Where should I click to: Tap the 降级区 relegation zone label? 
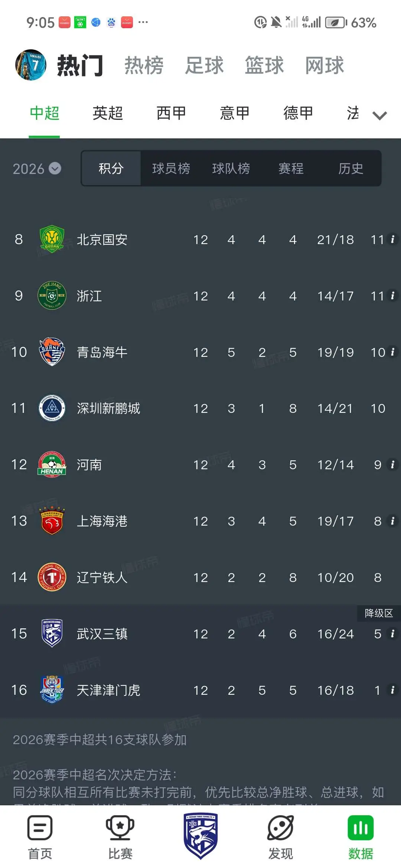click(x=379, y=613)
